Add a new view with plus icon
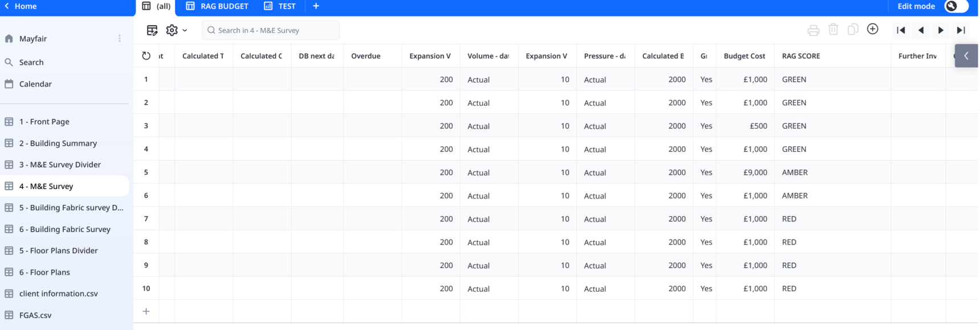Viewport: 980px width, 330px height. click(316, 6)
